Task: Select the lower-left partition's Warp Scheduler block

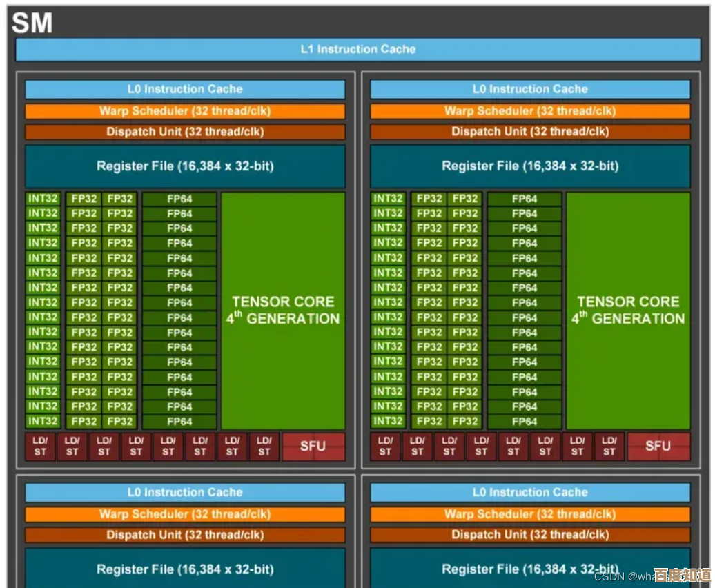Action: (185, 514)
